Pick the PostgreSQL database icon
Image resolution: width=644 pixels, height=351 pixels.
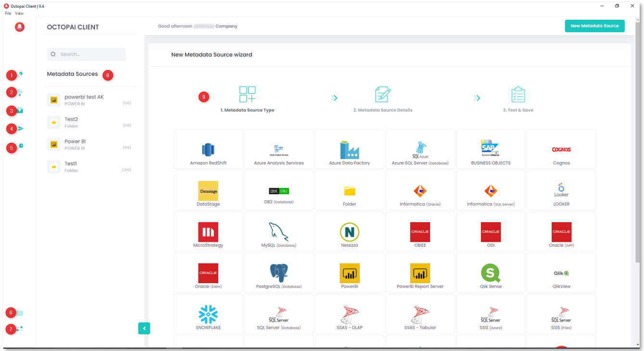coord(278,273)
